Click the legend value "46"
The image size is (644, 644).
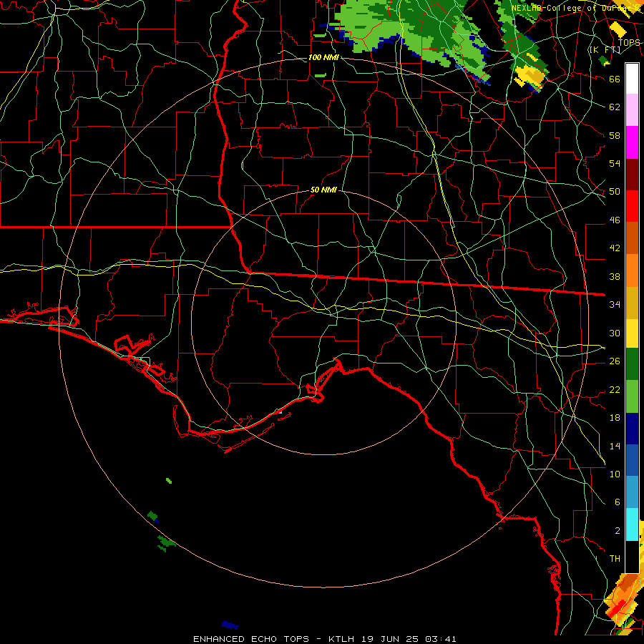coord(615,220)
